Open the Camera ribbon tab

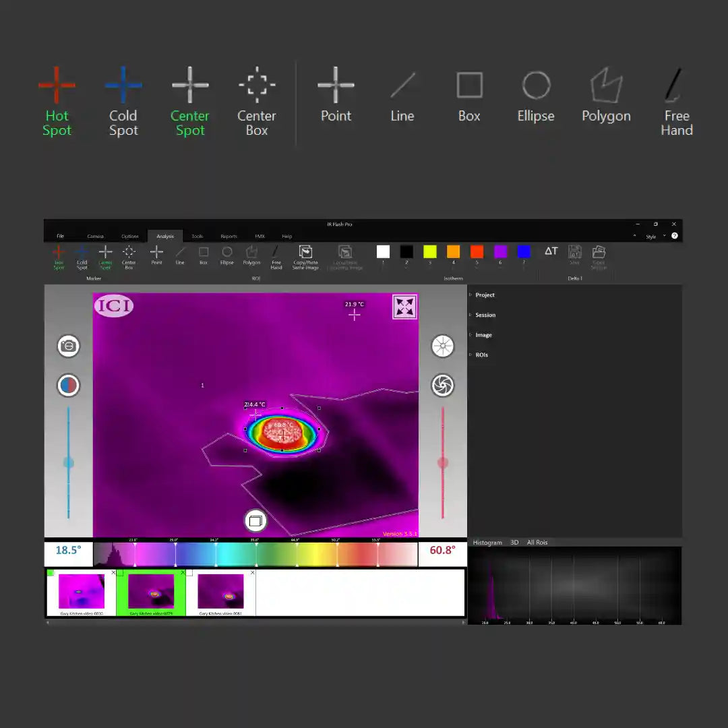pos(95,237)
